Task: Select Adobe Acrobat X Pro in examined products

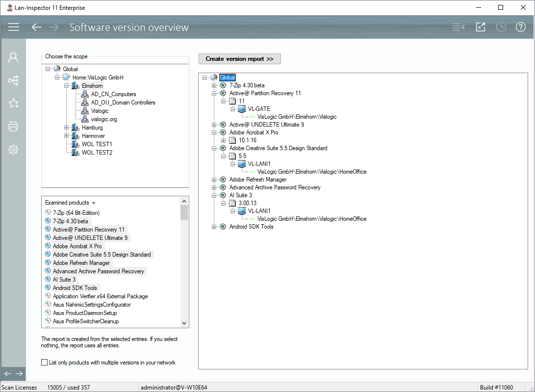Action: point(77,246)
